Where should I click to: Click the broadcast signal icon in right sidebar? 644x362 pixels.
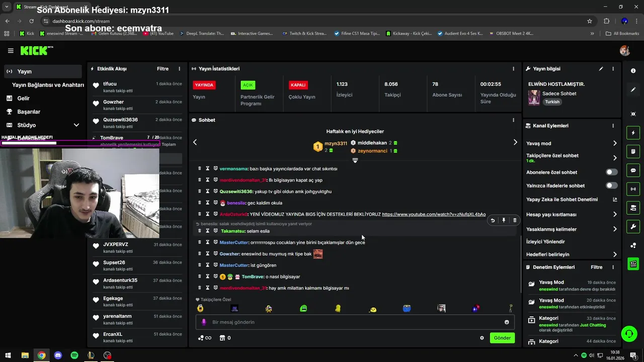633,189
